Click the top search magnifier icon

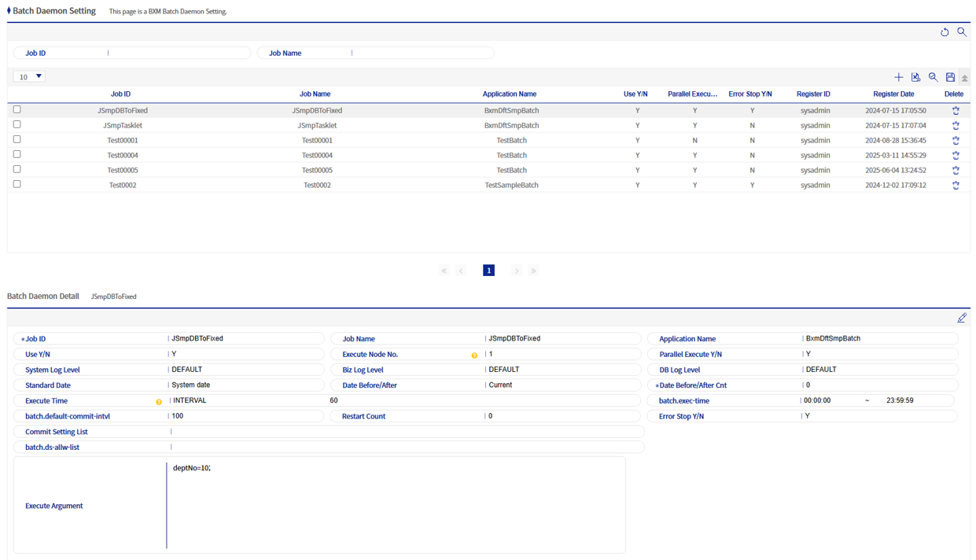[x=962, y=32]
